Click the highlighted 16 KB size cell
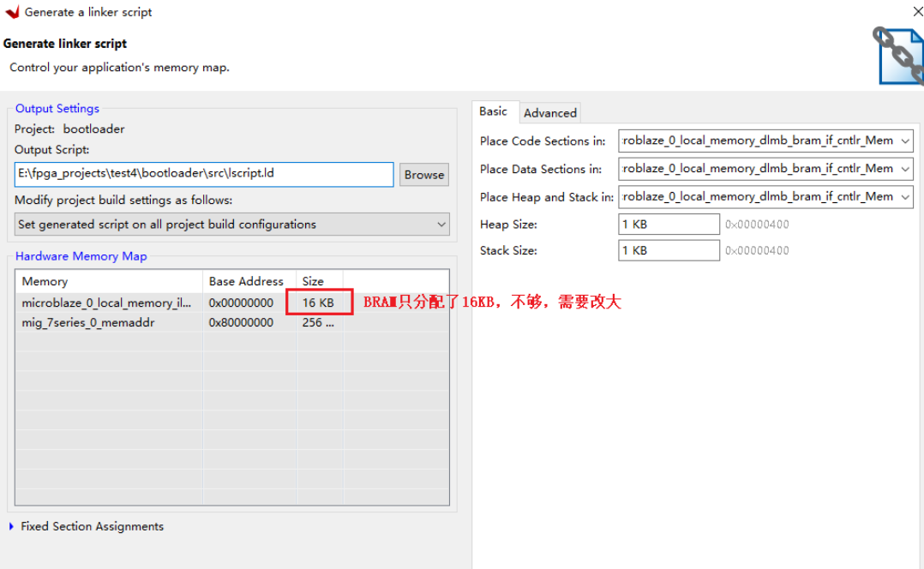 (x=319, y=302)
